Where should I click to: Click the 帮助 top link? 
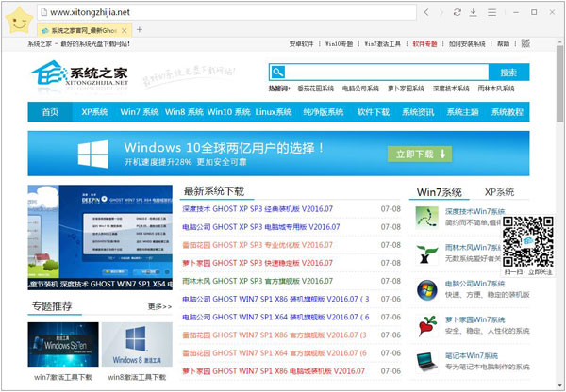[503, 43]
